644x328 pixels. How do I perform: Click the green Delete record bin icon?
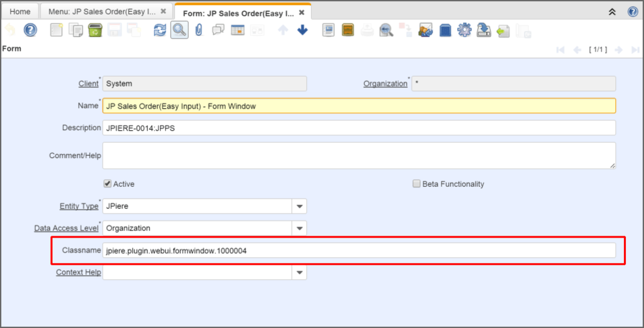click(x=95, y=30)
